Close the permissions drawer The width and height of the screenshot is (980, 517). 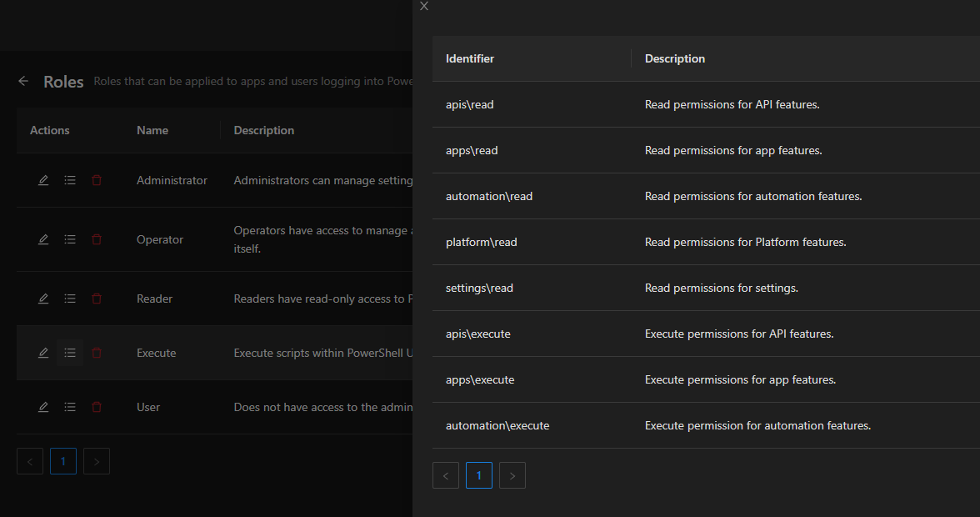pos(424,7)
